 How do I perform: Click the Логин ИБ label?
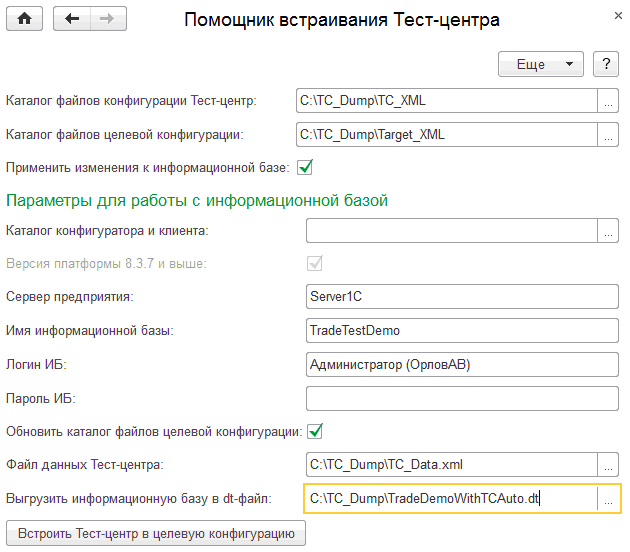click(x=36, y=364)
